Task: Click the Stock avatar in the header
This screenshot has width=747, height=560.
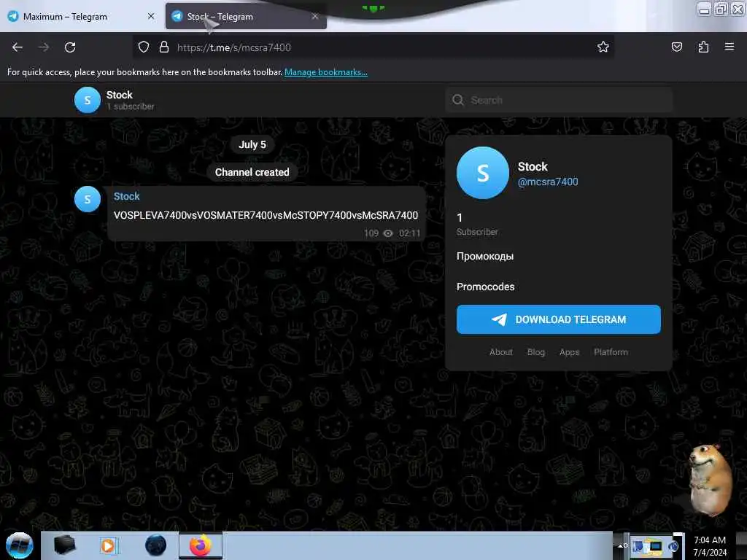Action: (x=88, y=100)
